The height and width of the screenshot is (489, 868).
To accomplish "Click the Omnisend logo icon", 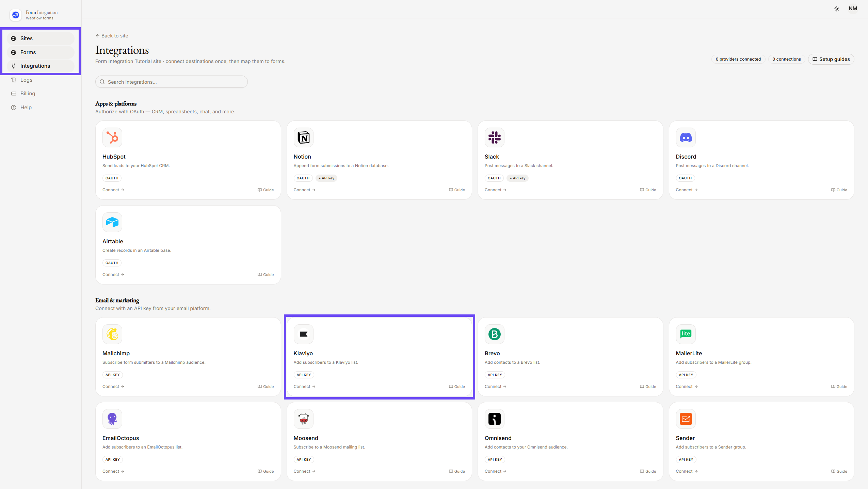I will point(494,419).
